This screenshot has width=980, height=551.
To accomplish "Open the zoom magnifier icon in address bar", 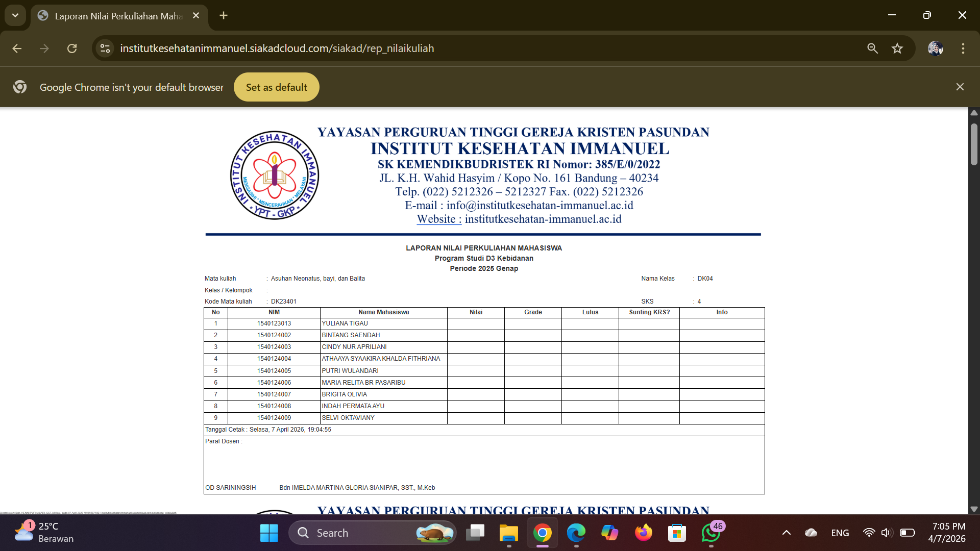I will click(872, 48).
